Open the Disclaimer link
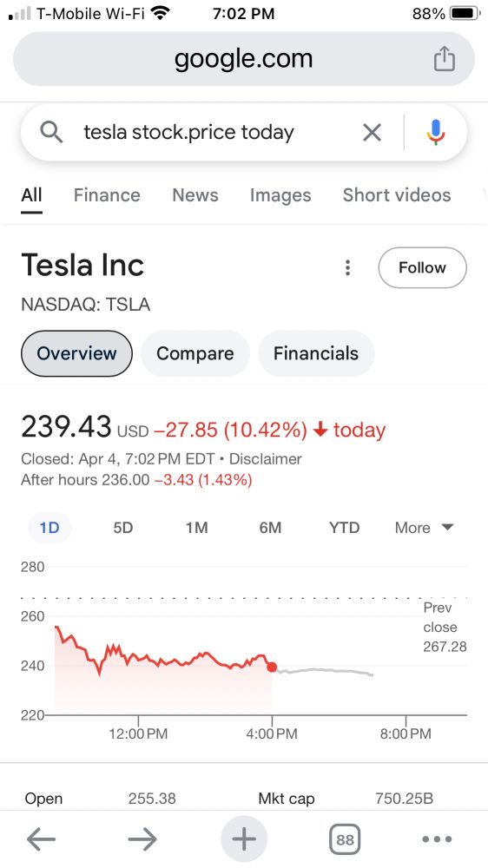The height and width of the screenshot is (868, 488). [266, 459]
